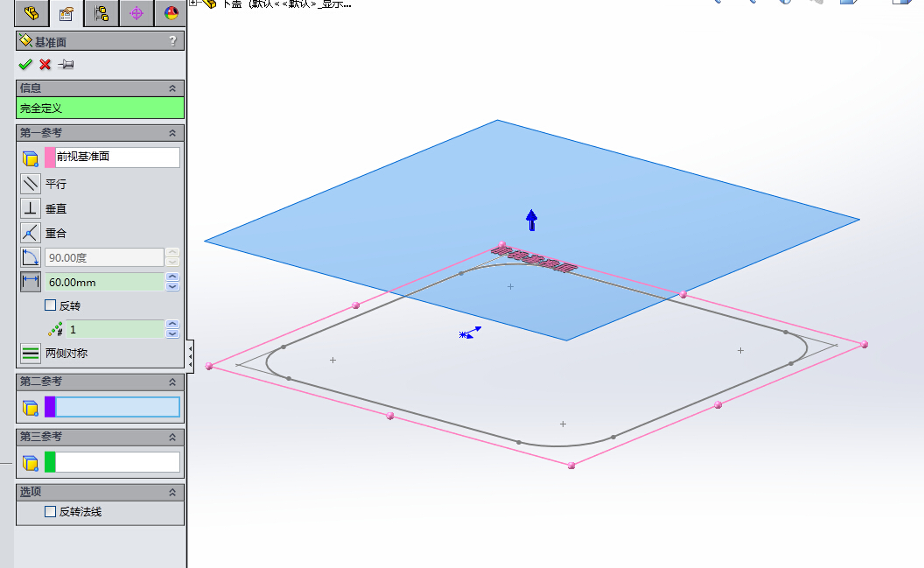Open the FeatureManager design tree tab

pos(31,13)
